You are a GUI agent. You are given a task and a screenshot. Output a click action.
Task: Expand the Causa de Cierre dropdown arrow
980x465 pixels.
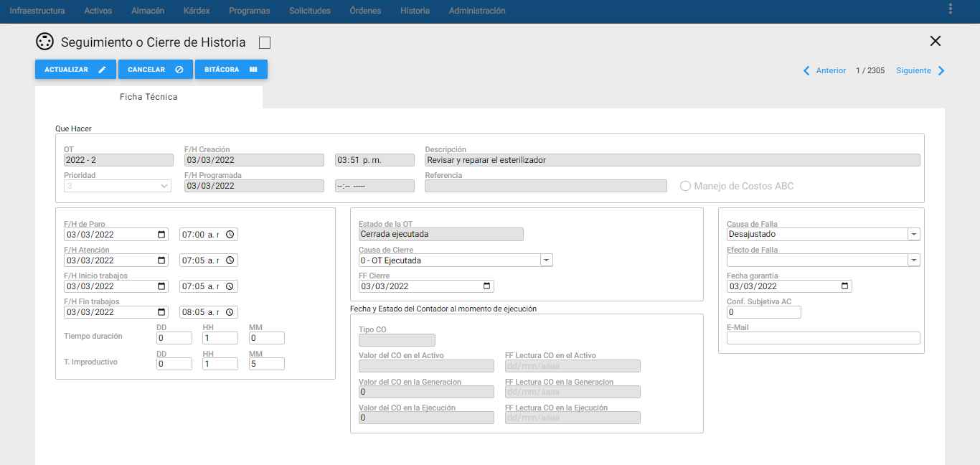[547, 260]
